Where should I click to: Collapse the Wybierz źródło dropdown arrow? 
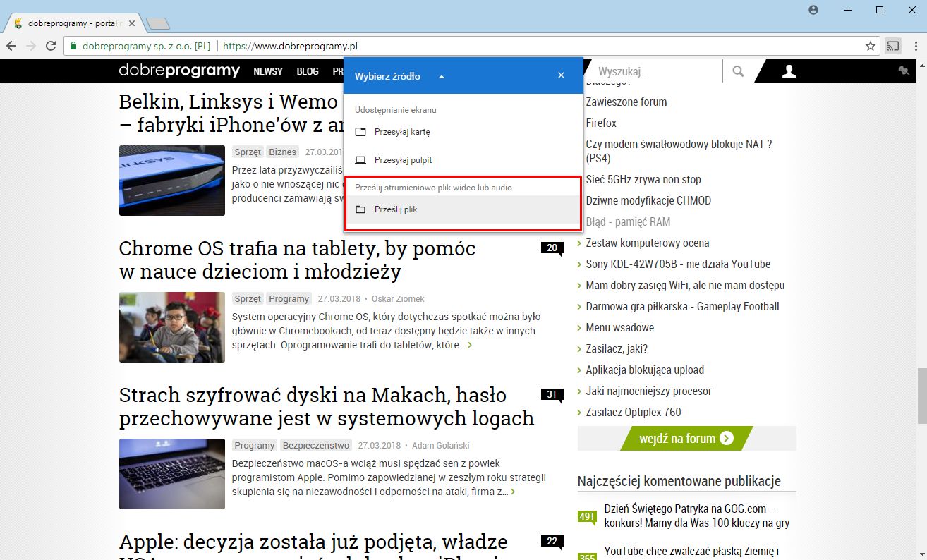[442, 75]
